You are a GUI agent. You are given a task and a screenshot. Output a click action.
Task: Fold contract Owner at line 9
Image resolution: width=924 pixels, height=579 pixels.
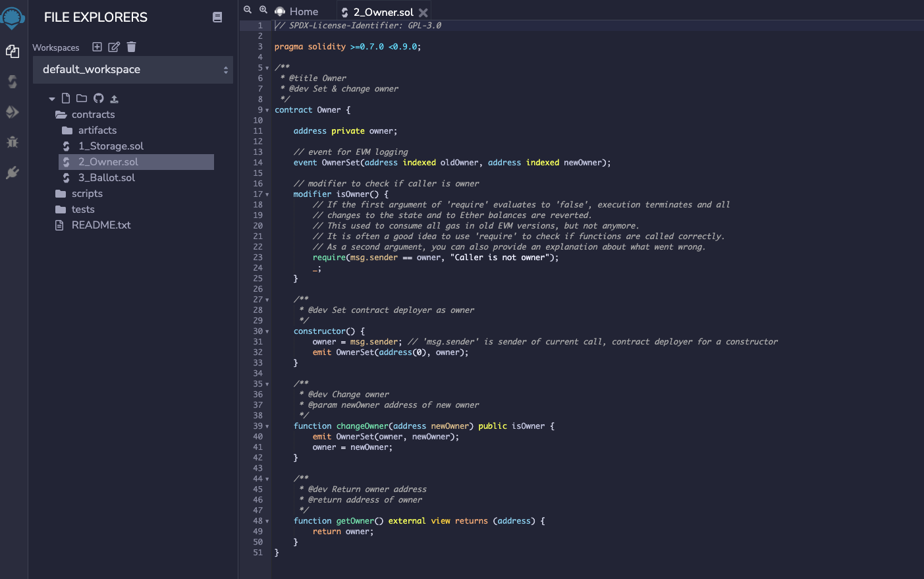[x=267, y=110]
